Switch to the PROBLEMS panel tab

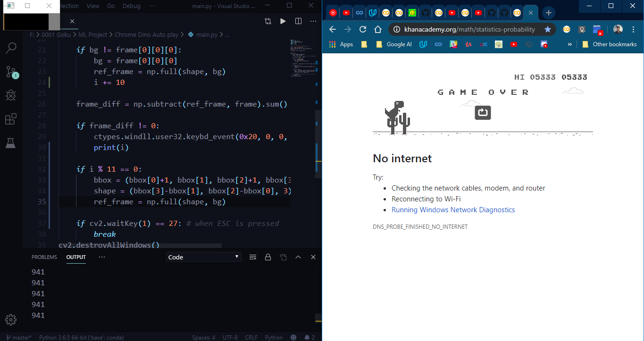44,257
